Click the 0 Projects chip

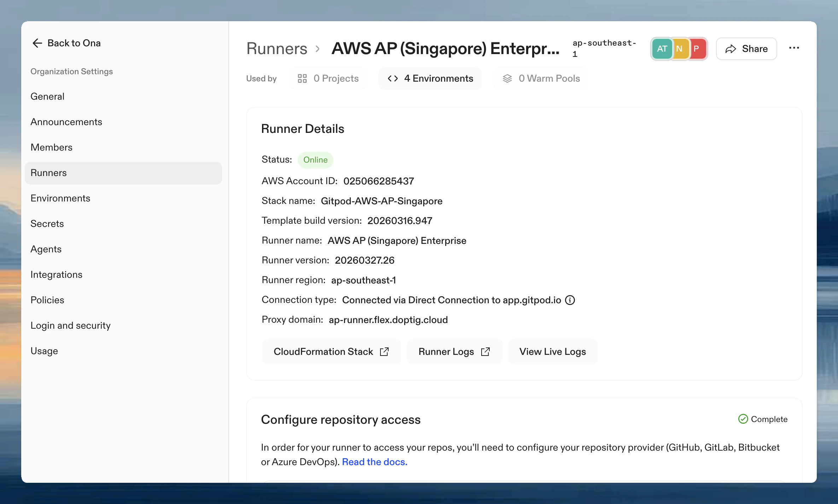click(328, 78)
